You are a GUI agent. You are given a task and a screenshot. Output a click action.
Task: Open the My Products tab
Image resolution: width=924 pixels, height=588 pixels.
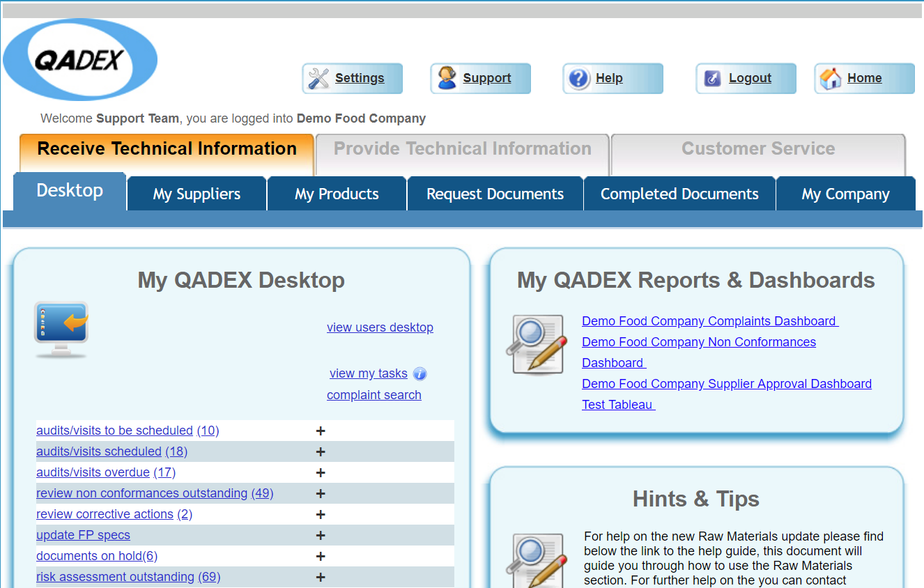[337, 194]
